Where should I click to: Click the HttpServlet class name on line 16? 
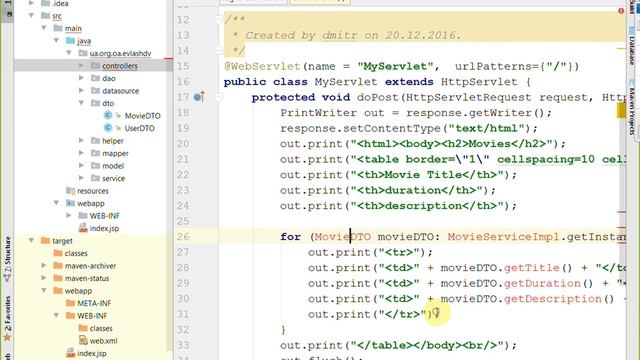(479, 82)
